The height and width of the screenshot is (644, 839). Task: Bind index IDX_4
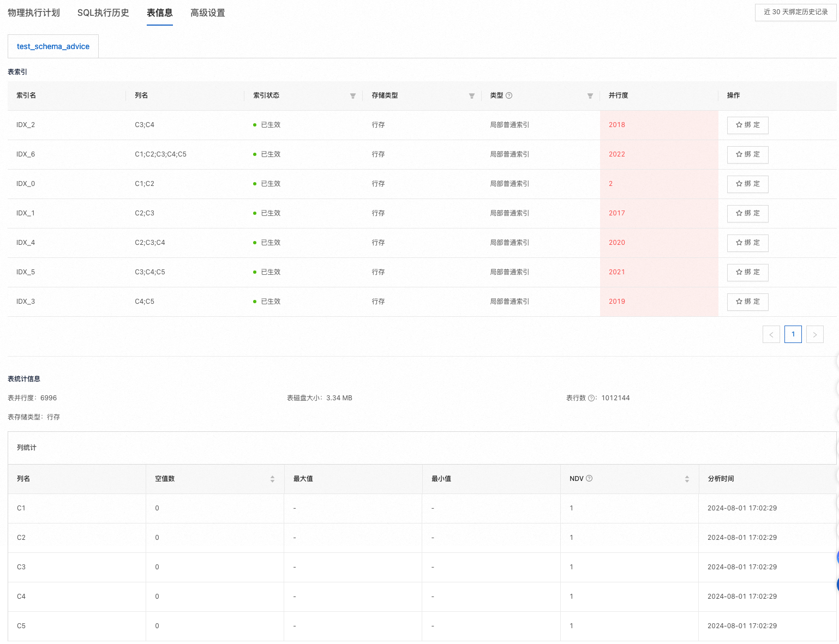coord(747,243)
